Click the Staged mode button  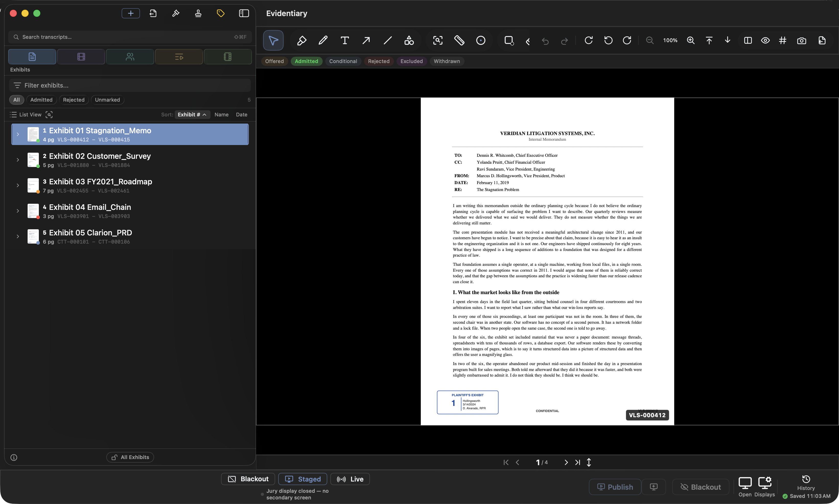pyautogui.click(x=303, y=479)
